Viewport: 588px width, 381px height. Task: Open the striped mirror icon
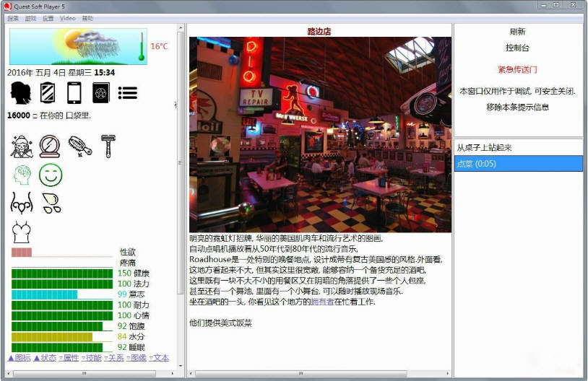click(x=47, y=92)
